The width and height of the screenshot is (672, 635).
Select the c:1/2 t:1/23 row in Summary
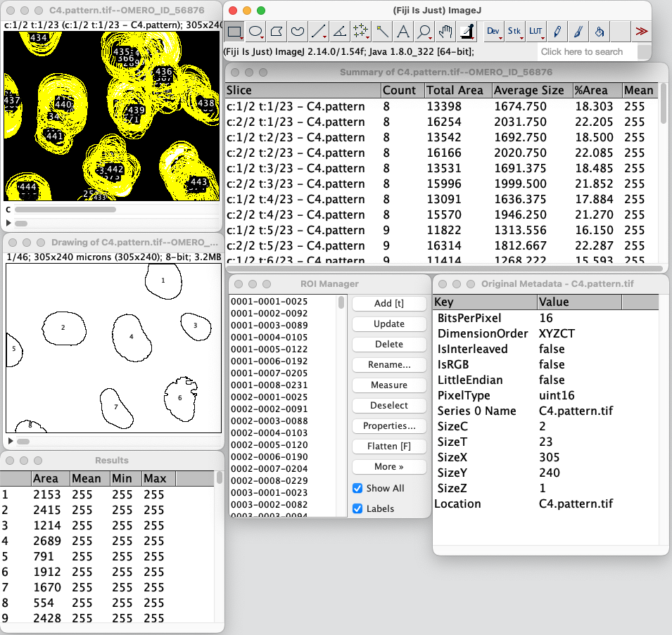[x=441, y=106]
